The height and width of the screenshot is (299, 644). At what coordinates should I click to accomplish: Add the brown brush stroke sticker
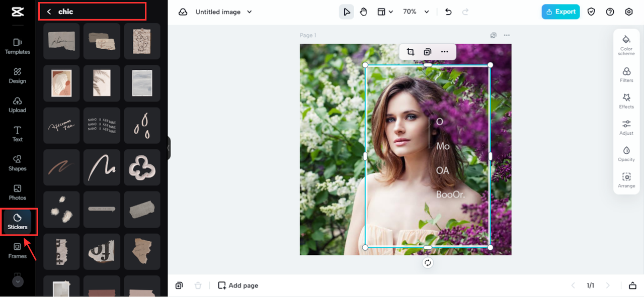[61, 167]
